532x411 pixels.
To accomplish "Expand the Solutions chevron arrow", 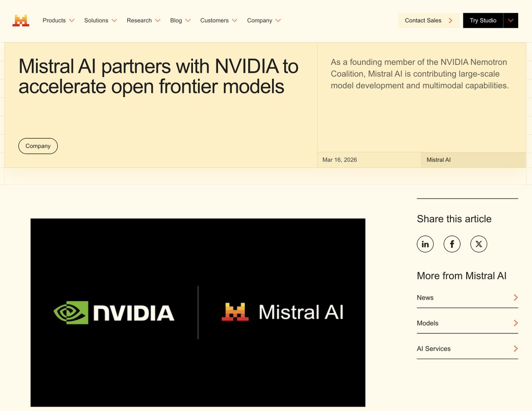I will click(114, 20).
